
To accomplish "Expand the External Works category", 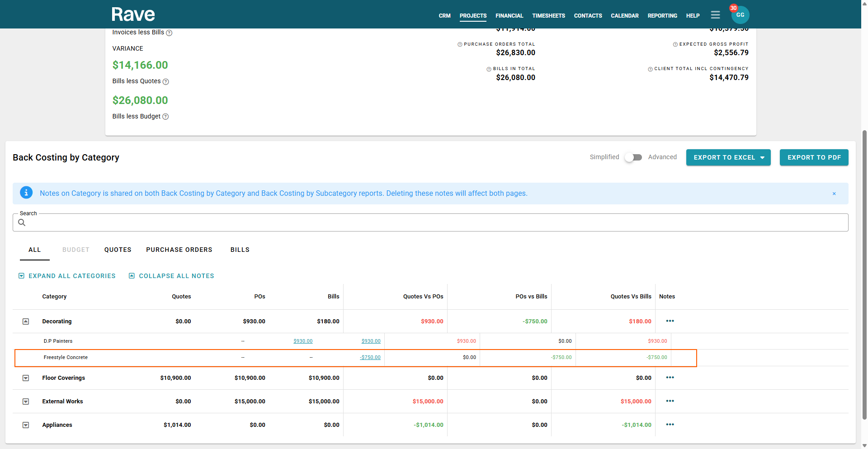I will click(26, 402).
